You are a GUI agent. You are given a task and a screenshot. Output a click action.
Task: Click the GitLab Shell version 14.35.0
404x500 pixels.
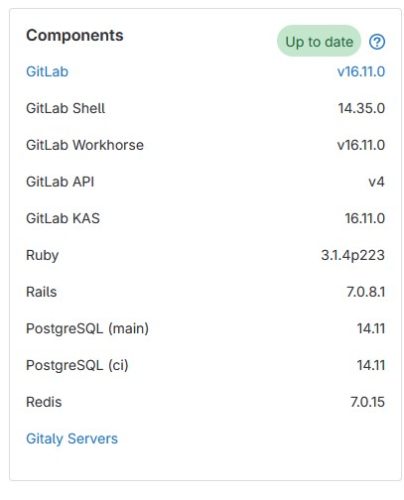point(362,108)
